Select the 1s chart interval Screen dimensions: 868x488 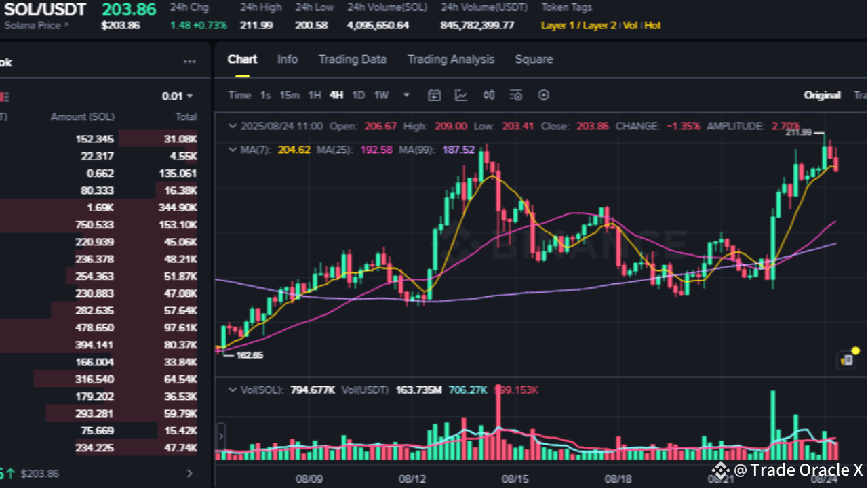pyautogui.click(x=266, y=95)
